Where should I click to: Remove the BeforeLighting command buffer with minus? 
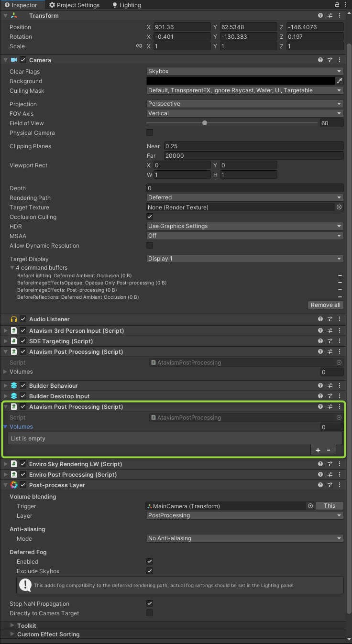[x=340, y=276]
